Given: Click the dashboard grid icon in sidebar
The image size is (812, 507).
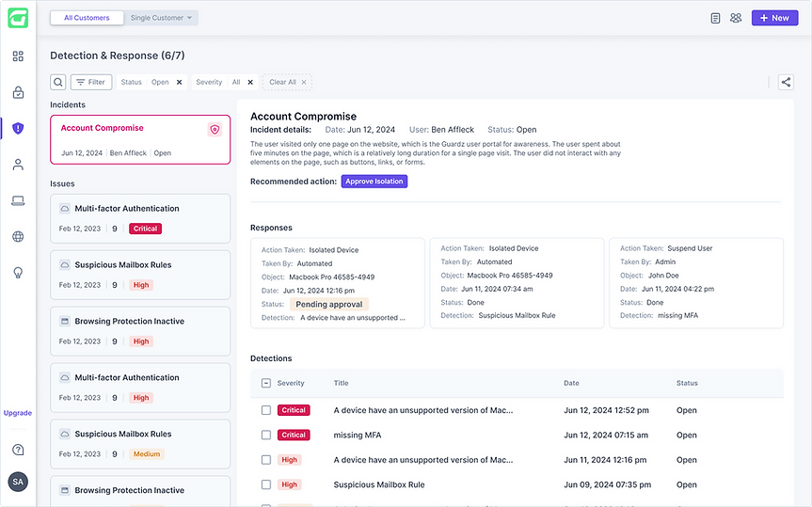Looking at the screenshot, I should [x=18, y=56].
